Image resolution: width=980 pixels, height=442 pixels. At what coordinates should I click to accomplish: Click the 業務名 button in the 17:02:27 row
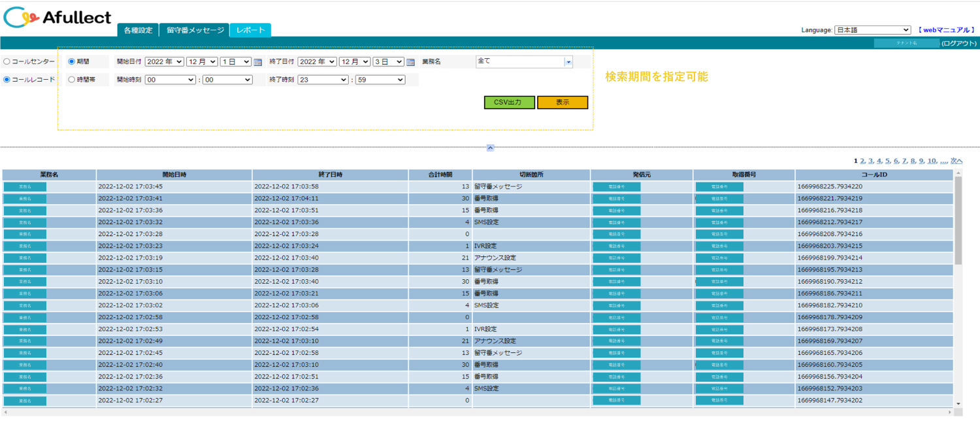[x=25, y=400]
